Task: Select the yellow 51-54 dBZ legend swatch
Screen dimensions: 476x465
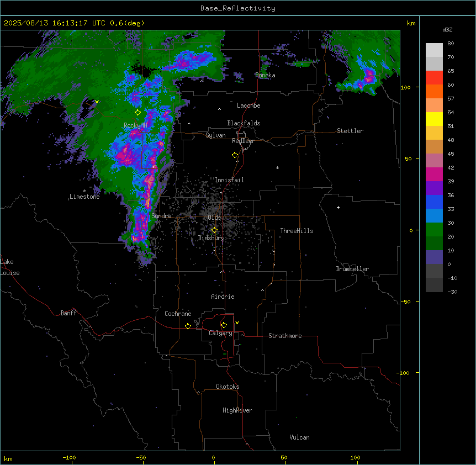Action: [x=434, y=119]
